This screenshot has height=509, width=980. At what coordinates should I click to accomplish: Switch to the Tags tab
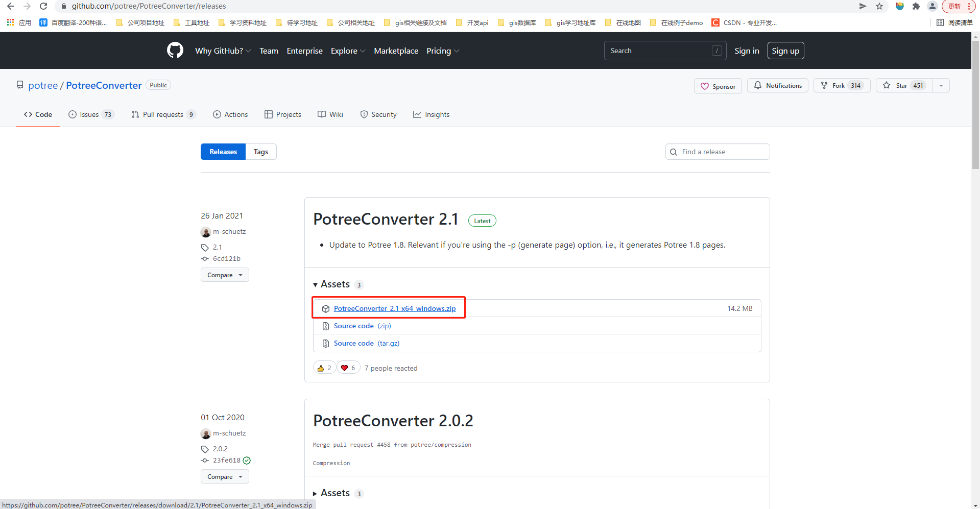click(260, 152)
